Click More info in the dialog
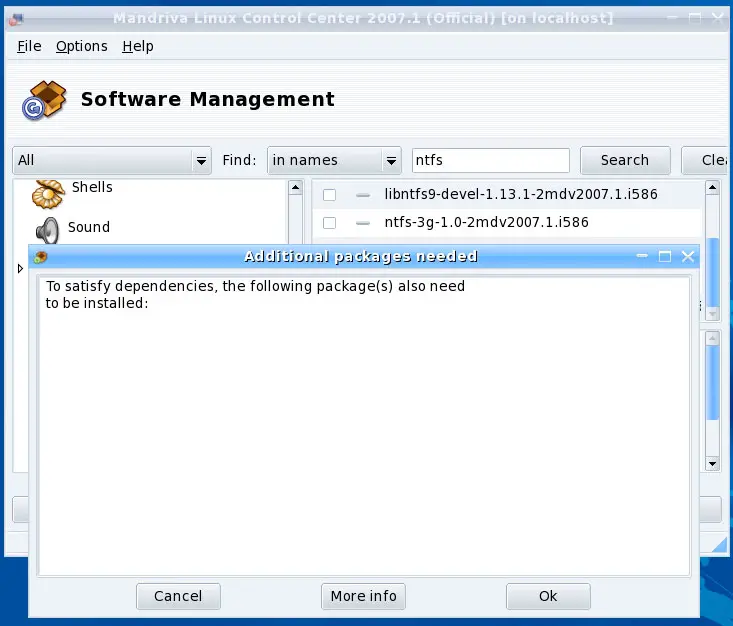This screenshot has width=733, height=626. [x=363, y=596]
